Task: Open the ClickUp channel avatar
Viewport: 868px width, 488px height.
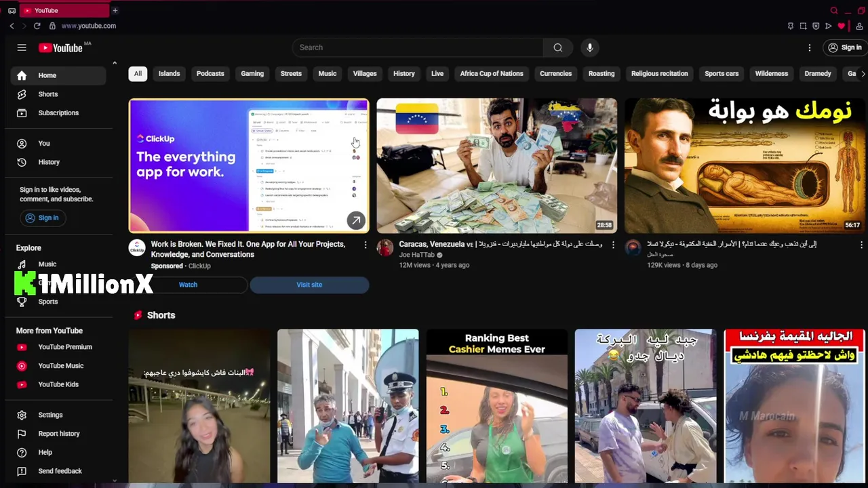Action: point(137,247)
